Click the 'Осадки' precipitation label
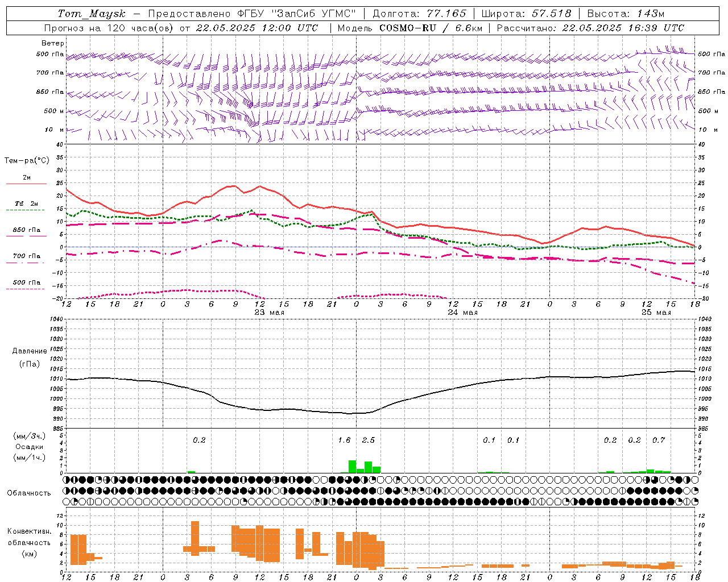 (30, 447)
